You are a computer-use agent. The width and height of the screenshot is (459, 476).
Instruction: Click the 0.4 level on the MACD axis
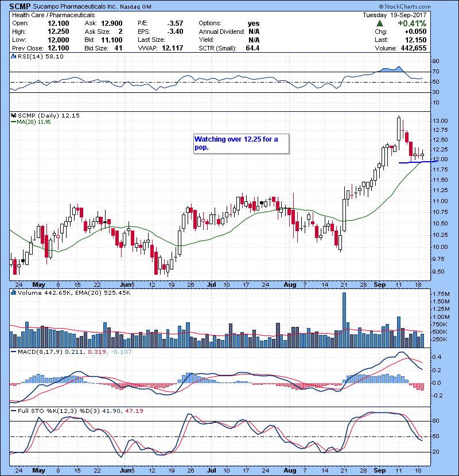coord(437,357)
